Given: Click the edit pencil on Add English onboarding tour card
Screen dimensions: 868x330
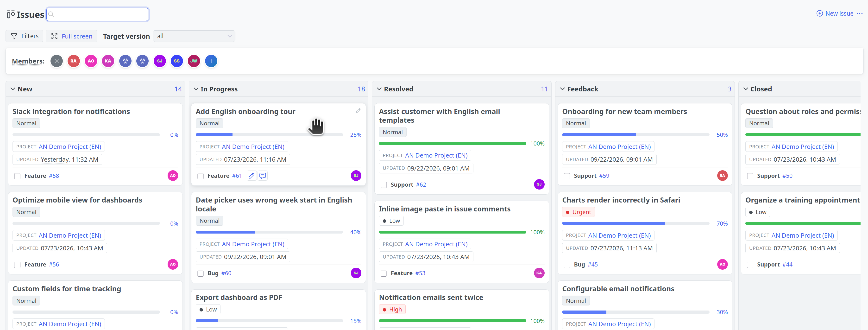Looking at the screenshot, I should [358, 111].
